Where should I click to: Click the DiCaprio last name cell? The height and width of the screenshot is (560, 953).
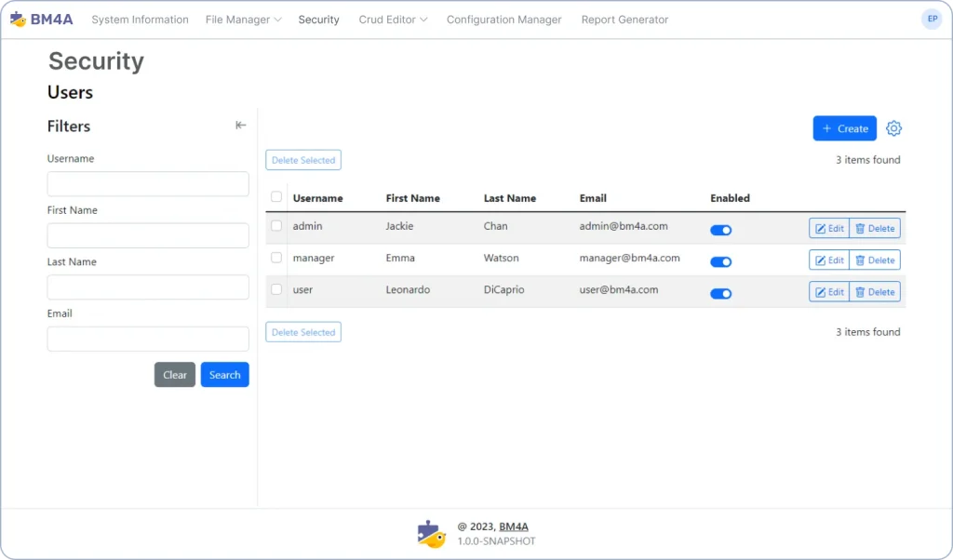[x=503, y=289]
